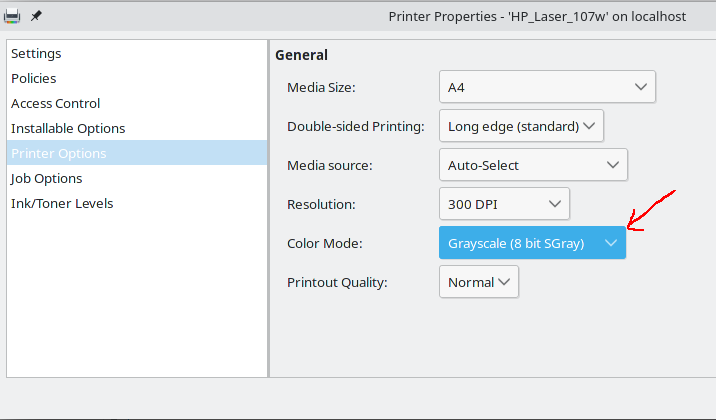Open the Color Mode Grayscale dropdown
This screenshot has height=420, width=716.
pyautogui.click(x=531, y=243)
